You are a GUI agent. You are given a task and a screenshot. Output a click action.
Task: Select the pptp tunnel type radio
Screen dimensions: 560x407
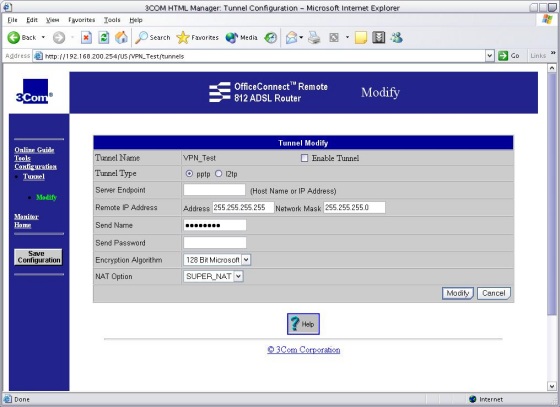pos(189,174)
